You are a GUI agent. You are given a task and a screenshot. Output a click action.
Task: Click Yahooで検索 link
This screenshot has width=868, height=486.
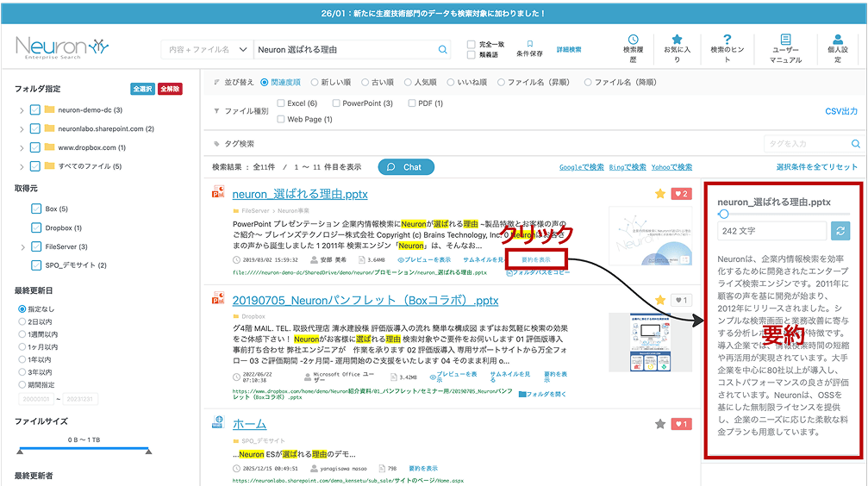click(671, 167)
